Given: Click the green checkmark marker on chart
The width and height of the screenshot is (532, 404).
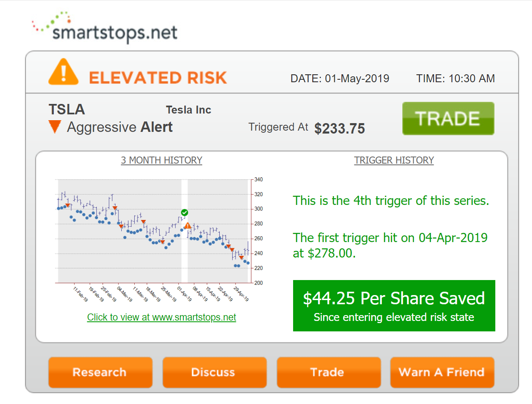Looking at the screenshot, I should (x=185, y=212).
